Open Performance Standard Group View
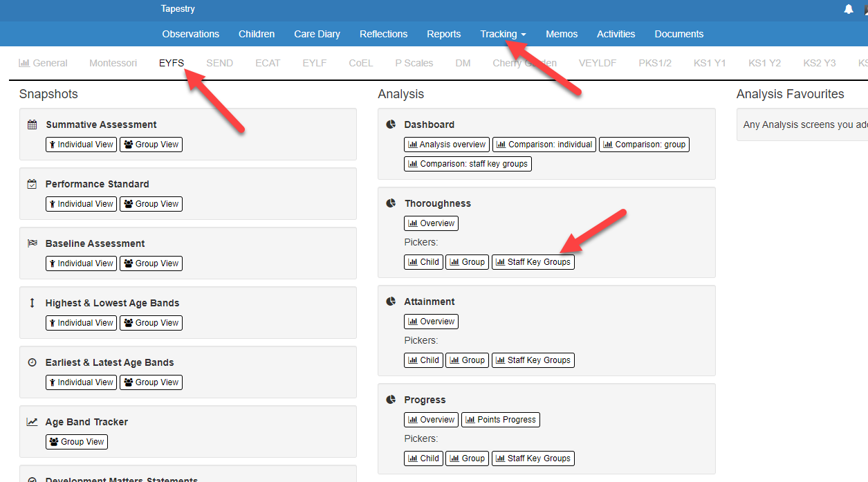This screenshot has height=482, width=868. click(151, 204)
